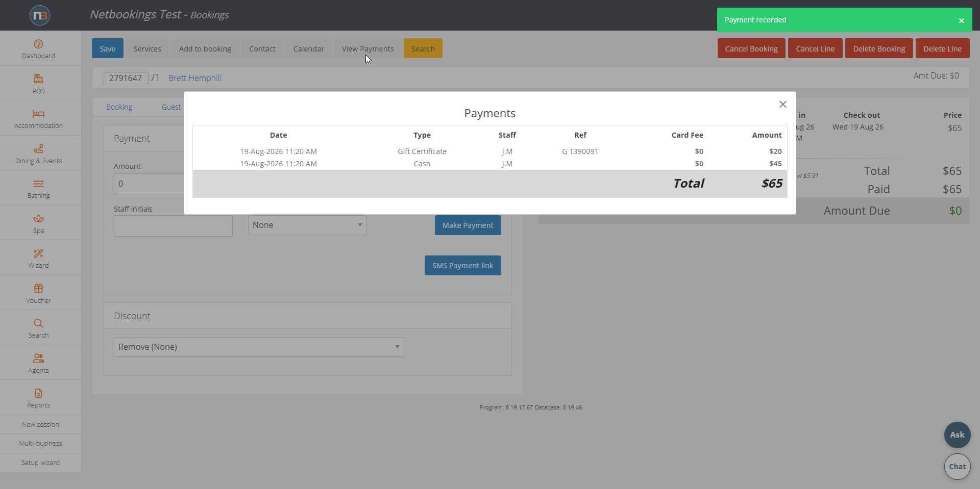Viewport: 980px width, 489px height.
Task: Click the Delete Booking button
Action: coord(879,49)
